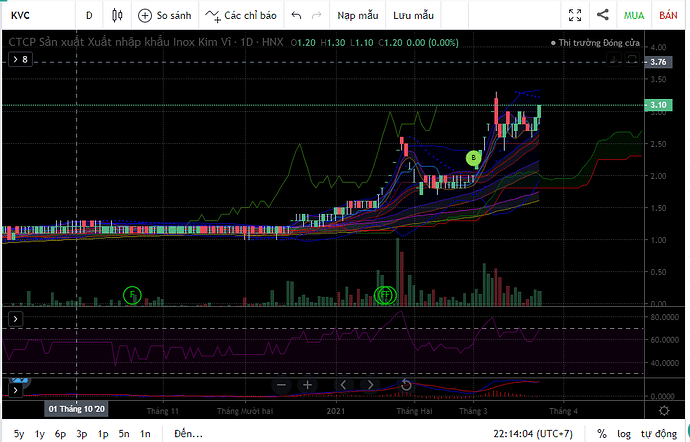Open chart settings gear icon
The height and width of the screenshot is (442, 690).
point(664,411)
